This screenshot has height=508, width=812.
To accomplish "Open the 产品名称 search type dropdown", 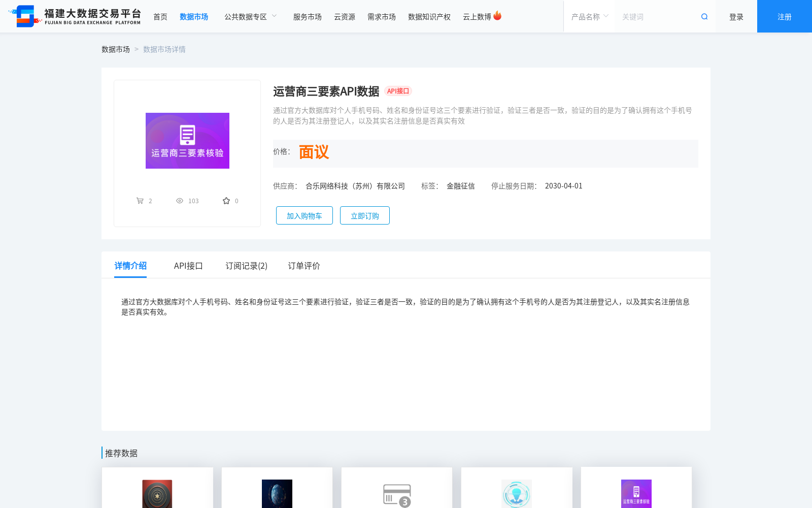I will (x=589, y=17).
